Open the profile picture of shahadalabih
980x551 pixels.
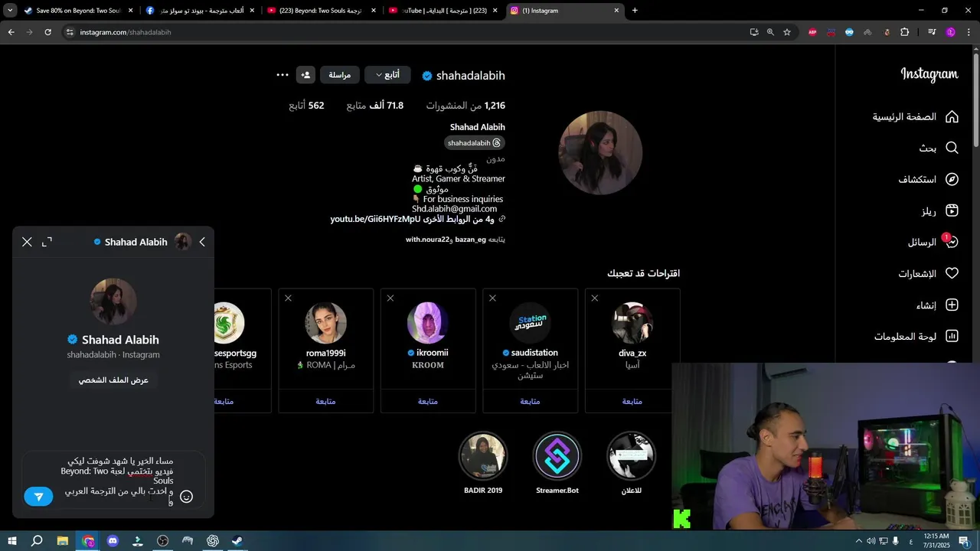(600, 152)
